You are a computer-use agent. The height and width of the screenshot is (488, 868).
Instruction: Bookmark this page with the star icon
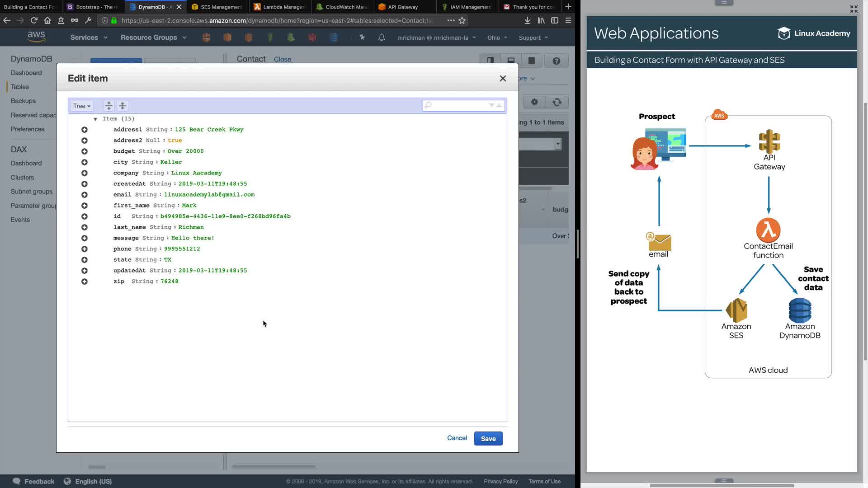point(462,20)
